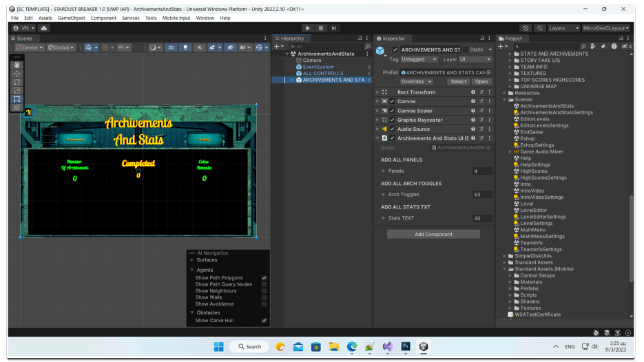This screenshot has height=362, width=644.
Task: Click the Pause button in top toolbar
Action: point(321,28)
